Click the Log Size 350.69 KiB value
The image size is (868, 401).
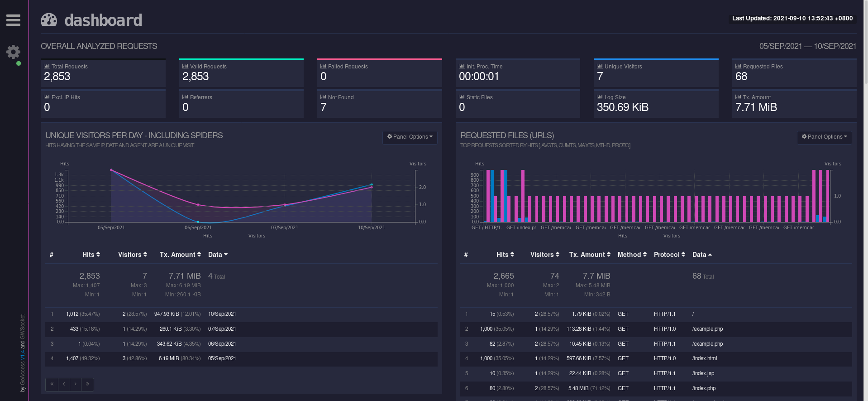[x=622, y=107]
